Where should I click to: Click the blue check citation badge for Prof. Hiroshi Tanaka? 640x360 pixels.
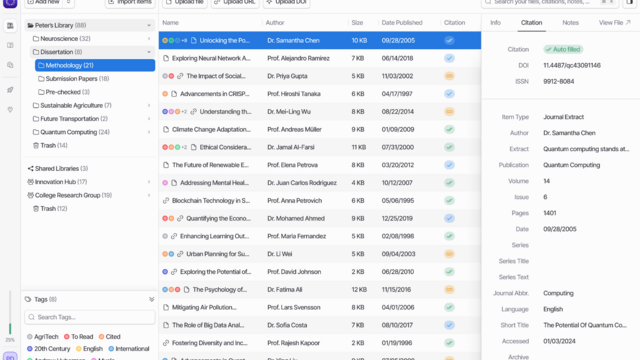point(449,94)
